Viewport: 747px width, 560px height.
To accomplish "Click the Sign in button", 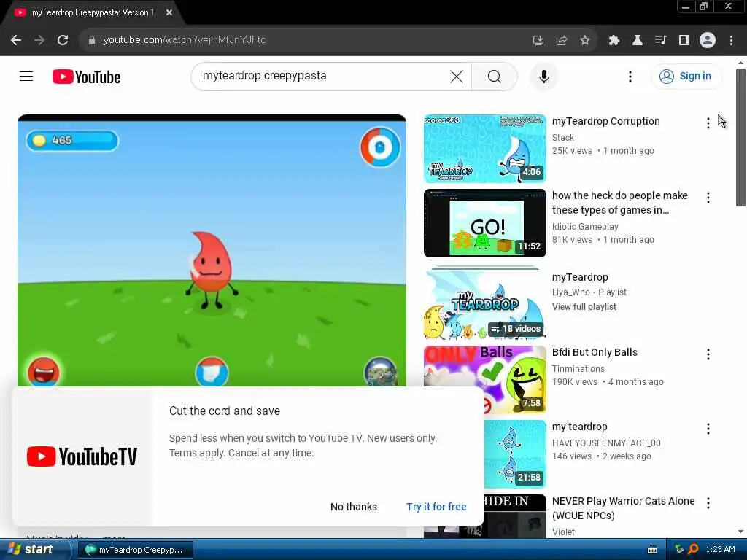I will (x=686, y=76).
